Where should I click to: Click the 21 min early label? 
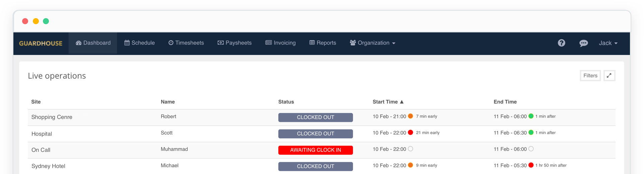(428, 133)
